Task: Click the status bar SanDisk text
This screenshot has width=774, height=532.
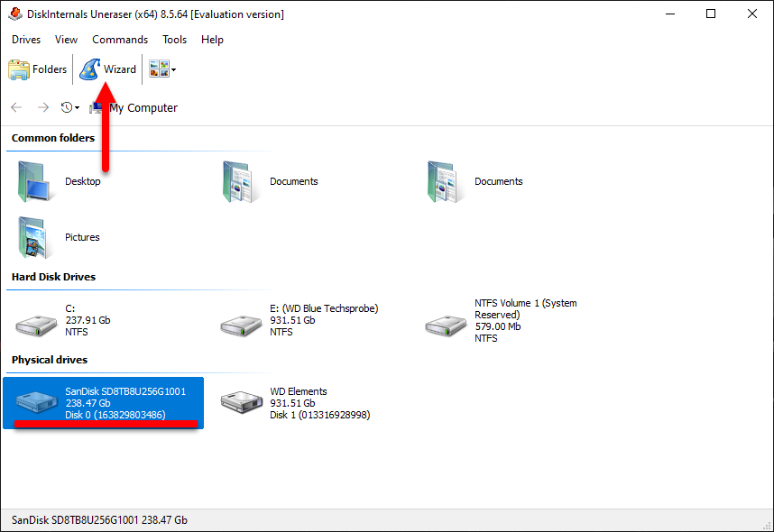Action: (x=99, y=520)
